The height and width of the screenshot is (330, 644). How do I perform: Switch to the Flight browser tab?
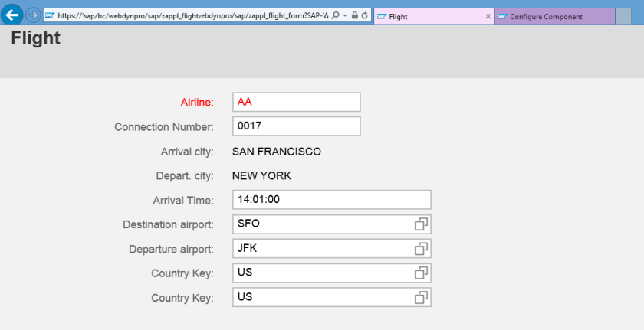429,16
